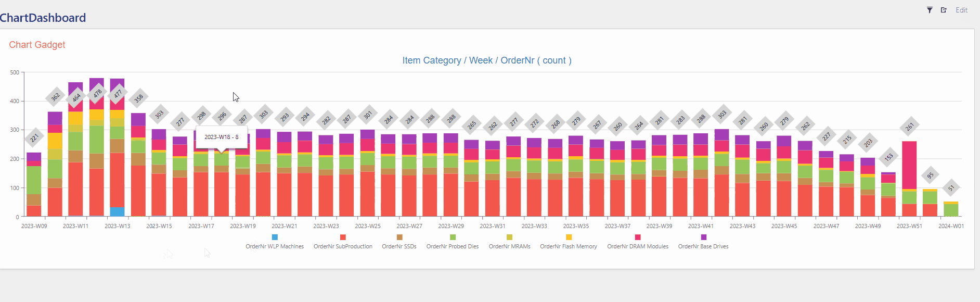Click OrderNr Flash Memory legend label
The image size is (980, 302).
569,246
